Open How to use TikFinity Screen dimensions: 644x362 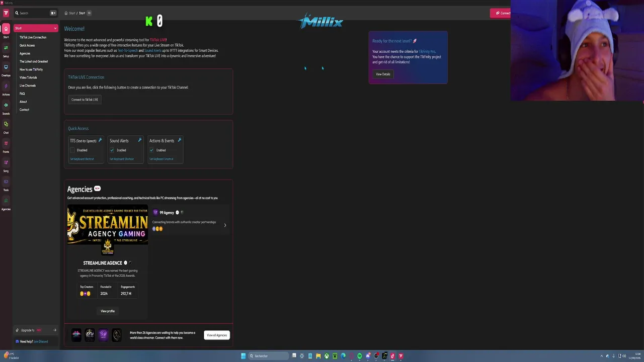[31, 69]
